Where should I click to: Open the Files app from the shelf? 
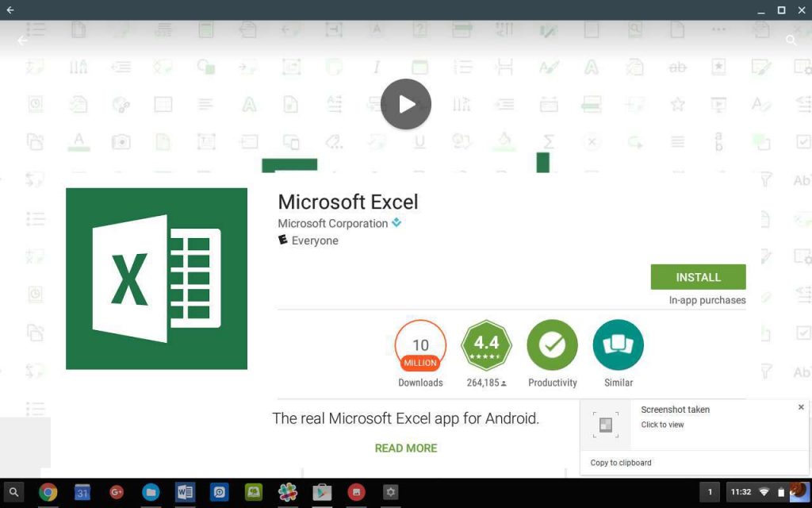coord(151,492)
